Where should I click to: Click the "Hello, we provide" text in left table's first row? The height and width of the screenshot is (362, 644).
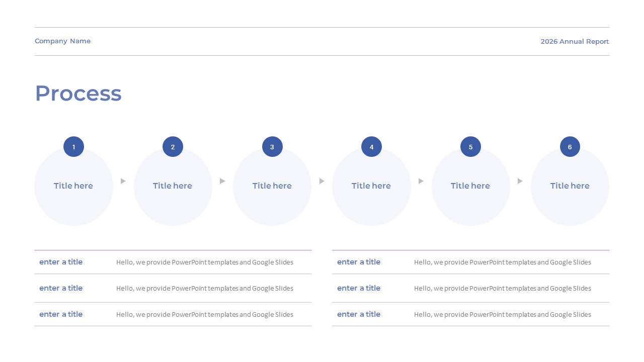[205, 262]
